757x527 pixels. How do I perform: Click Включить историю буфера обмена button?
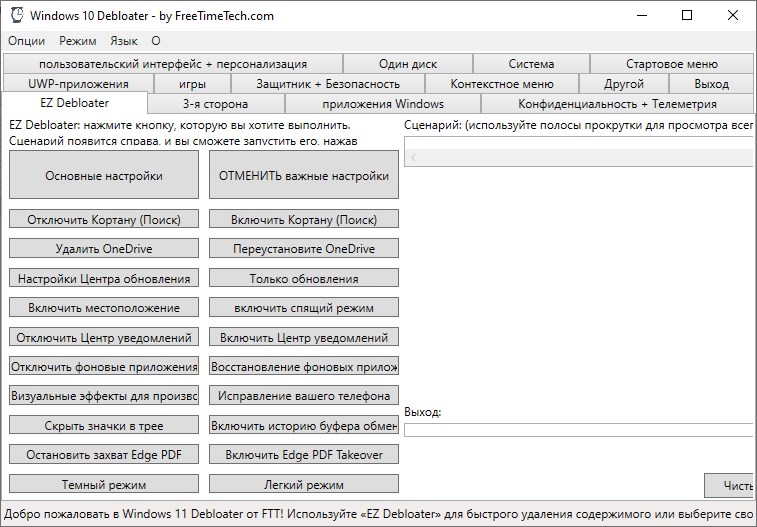pyautogui.click(x=304, y=425)
